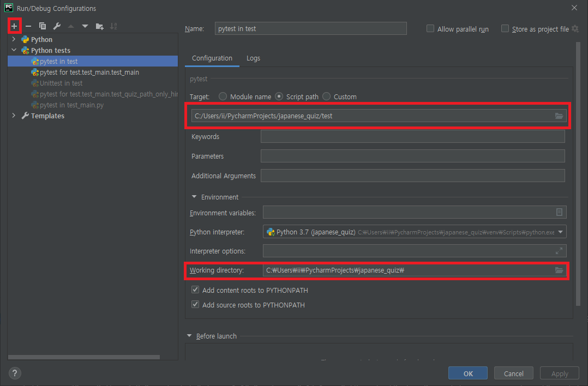Collapse the Environment section
Screen dimensions: 588x386
point(194,197)
